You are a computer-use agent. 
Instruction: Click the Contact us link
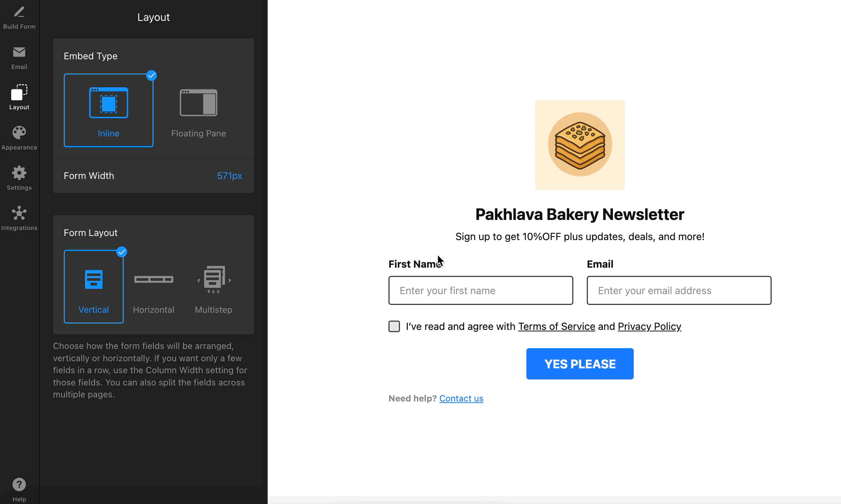(461, 399)
